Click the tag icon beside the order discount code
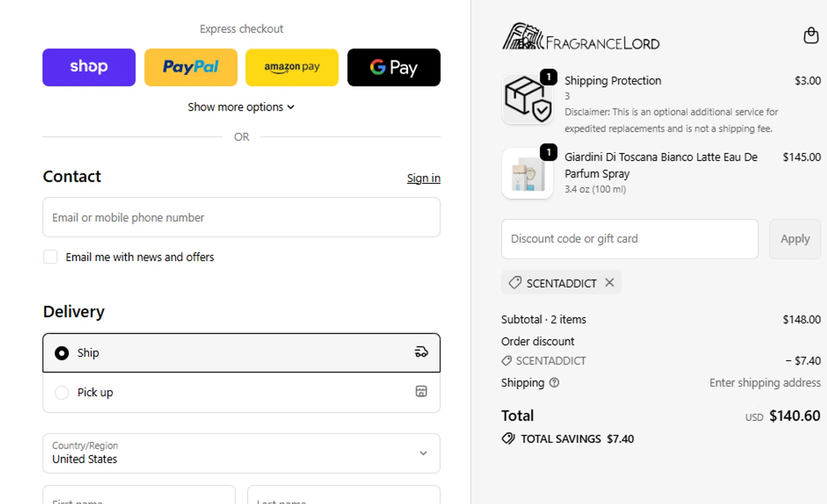Viewport: 827px width, 504px height. (507, 361)
